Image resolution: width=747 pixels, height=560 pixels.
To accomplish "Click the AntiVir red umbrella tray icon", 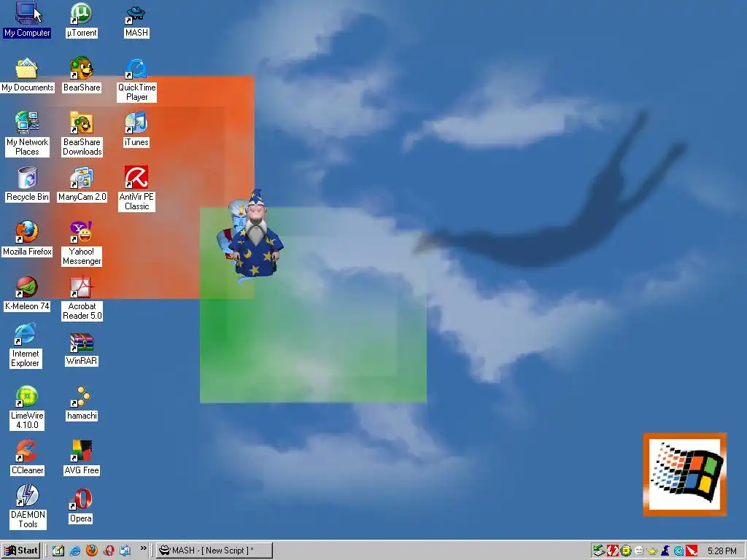I will point(692,551).
